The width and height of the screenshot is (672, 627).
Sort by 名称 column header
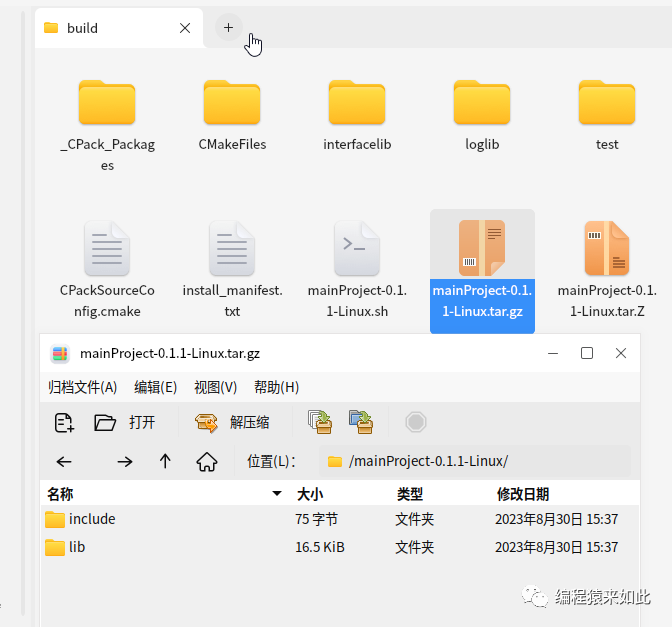(x=164, y=494)
